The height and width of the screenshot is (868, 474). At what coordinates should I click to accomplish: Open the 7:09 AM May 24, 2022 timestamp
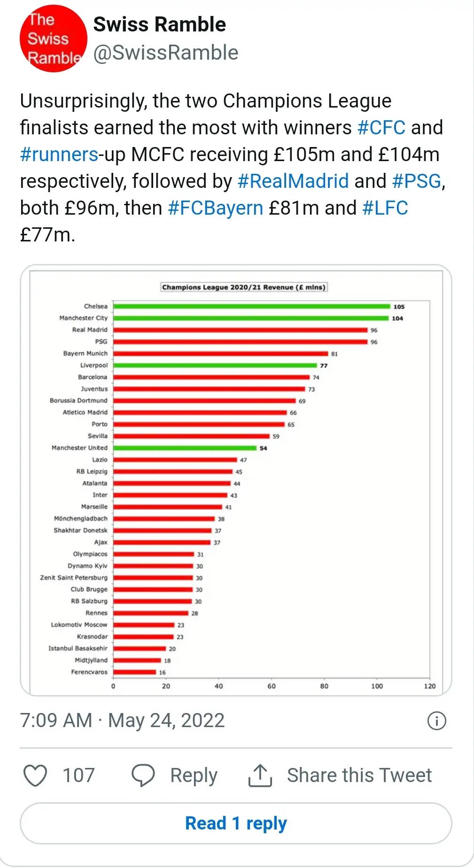tap(122, 721)
